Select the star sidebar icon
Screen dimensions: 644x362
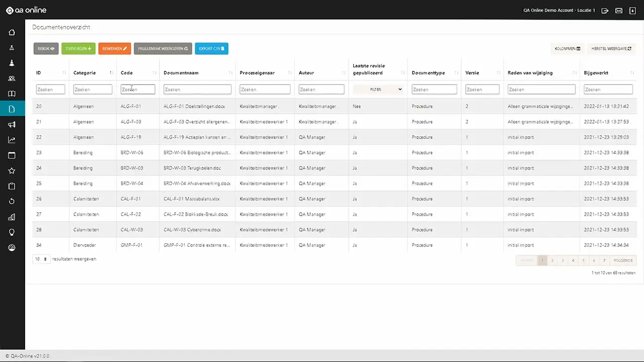[12, 171]
